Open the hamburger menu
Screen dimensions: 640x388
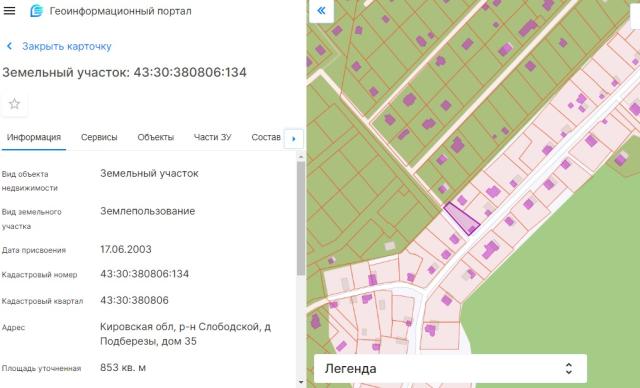coord(9,11)
